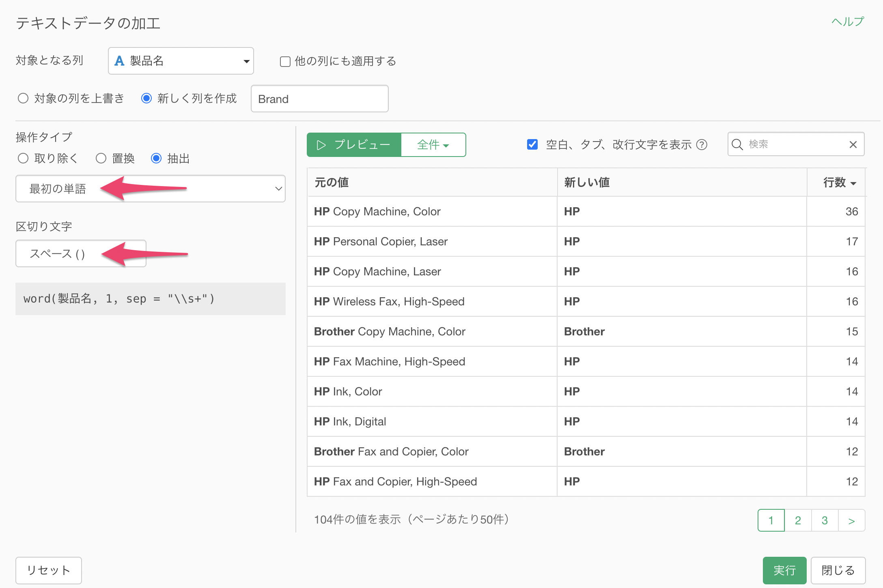
Task: Enable 他の列にも適用する checkbox
Action: coord(285,61)
